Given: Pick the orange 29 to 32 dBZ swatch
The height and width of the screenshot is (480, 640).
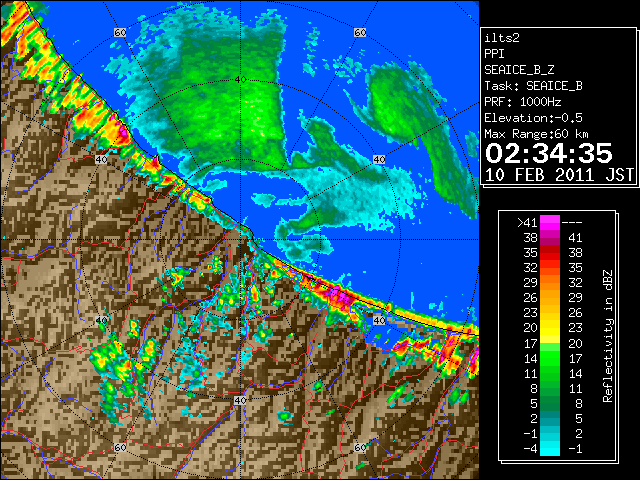Looking at the screenshot, I should (x=550, y=282).
